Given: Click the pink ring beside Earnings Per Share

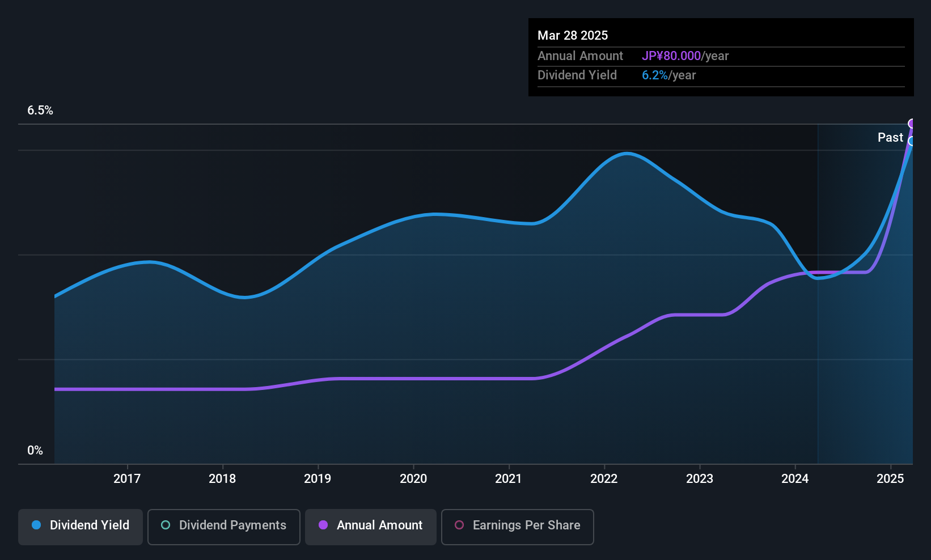Looking at the screenshot, I should click(459, 525).
